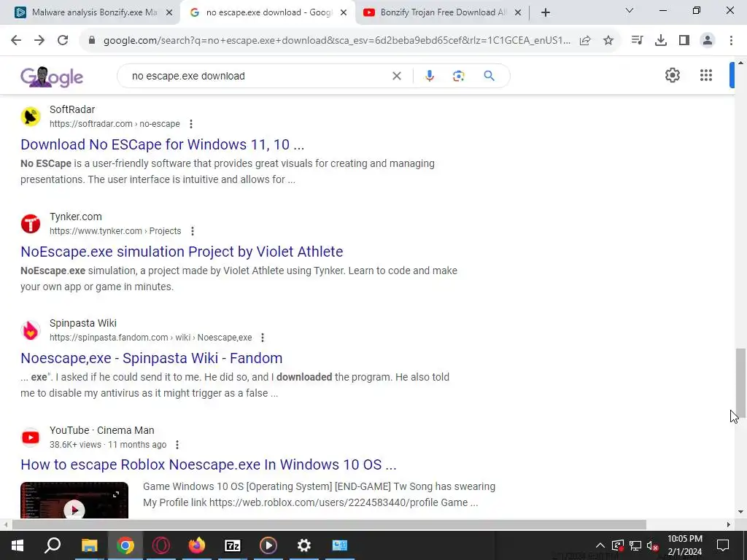Open How to escape Roblox Noescape.exe link
Screen dimensions: 747x560
[x=208, y=464]
